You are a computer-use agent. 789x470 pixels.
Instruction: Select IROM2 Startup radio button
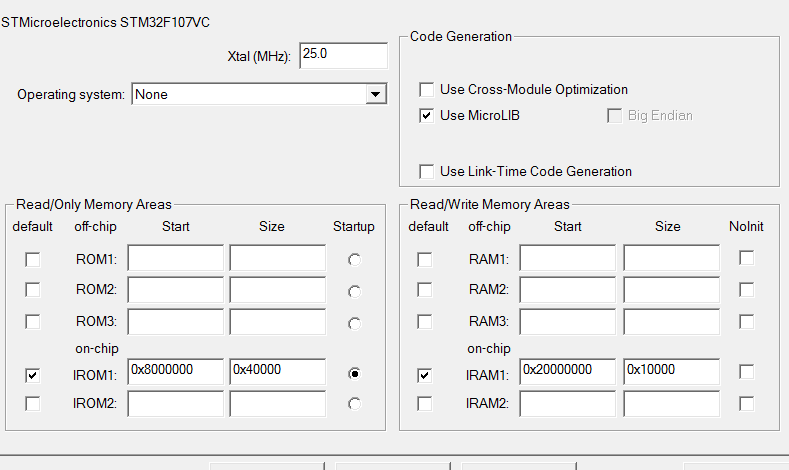pos(354,404)
